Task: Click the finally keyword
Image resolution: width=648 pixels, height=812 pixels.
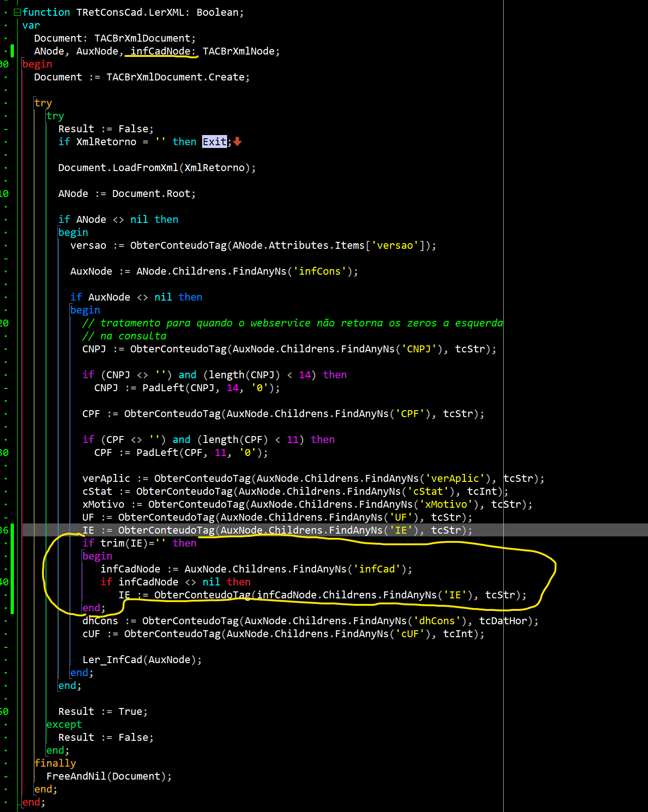Action: pos(55,763)
